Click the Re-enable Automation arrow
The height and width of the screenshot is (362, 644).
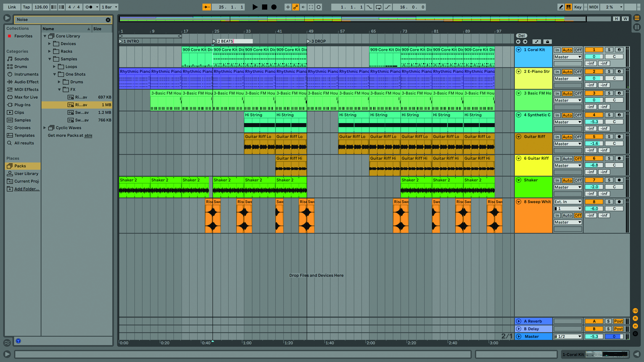303,7
